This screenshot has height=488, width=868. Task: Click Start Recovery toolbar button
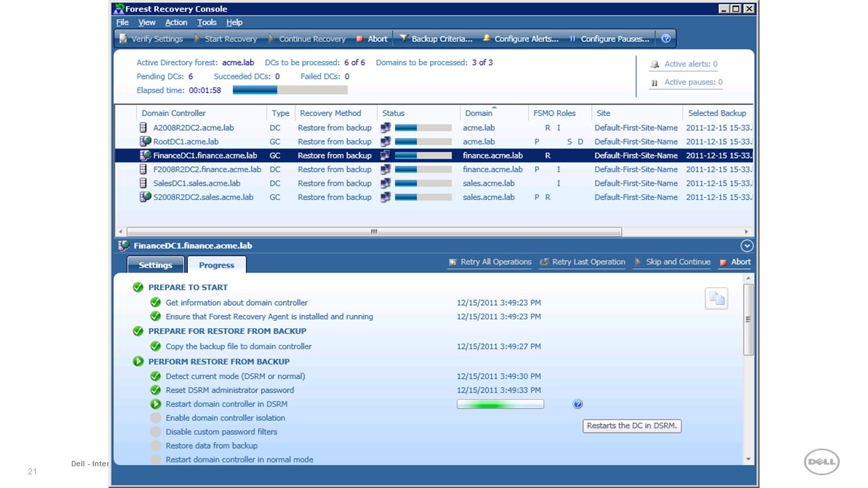[225, 39]
